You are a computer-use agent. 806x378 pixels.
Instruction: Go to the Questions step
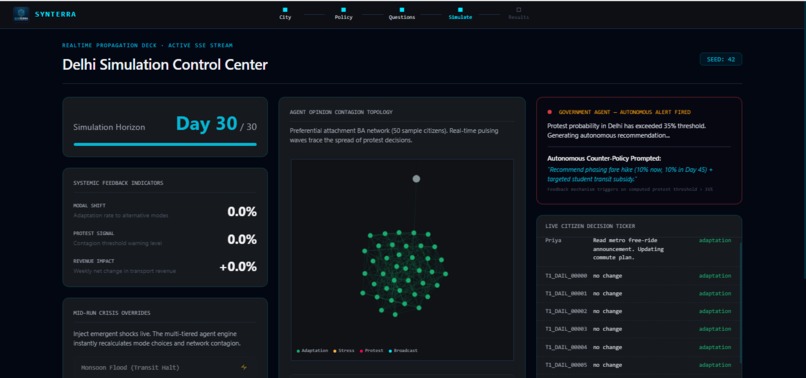[402, 13]
